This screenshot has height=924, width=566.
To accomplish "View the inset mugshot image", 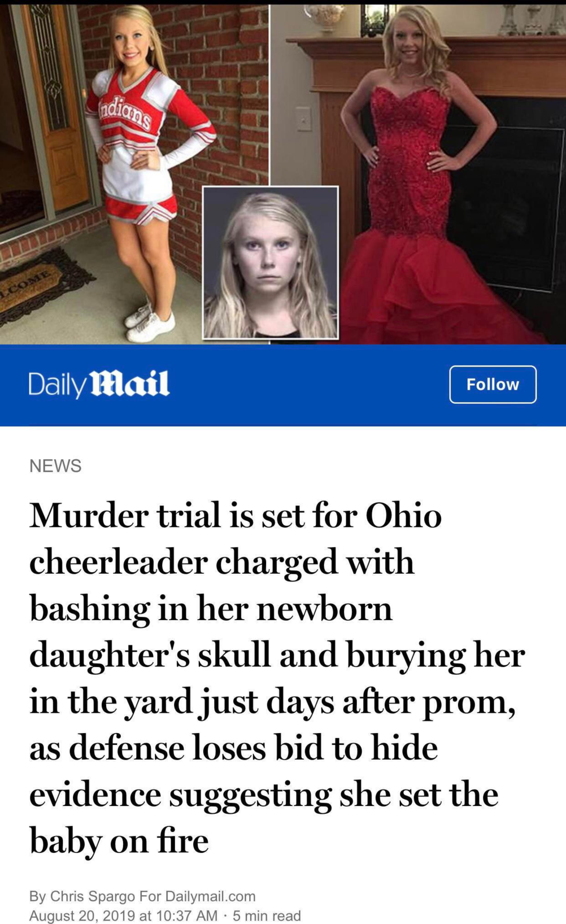I will [x=271, y=263].
